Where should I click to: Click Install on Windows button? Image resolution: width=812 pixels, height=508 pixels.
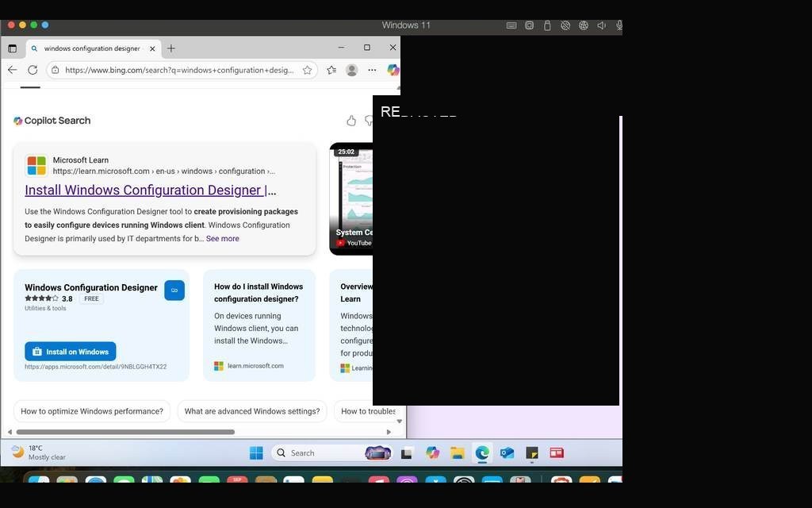pos(71,352)
